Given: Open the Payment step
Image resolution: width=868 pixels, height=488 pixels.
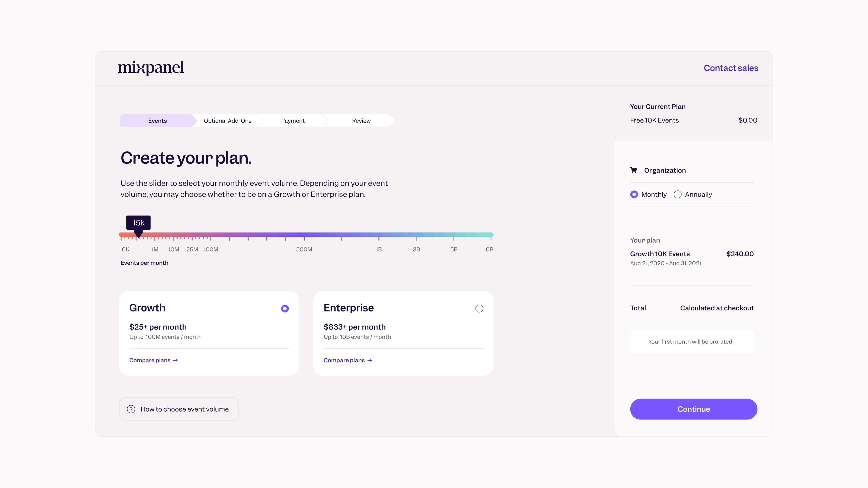Looking at the screenshot, I should click(293, 120).
